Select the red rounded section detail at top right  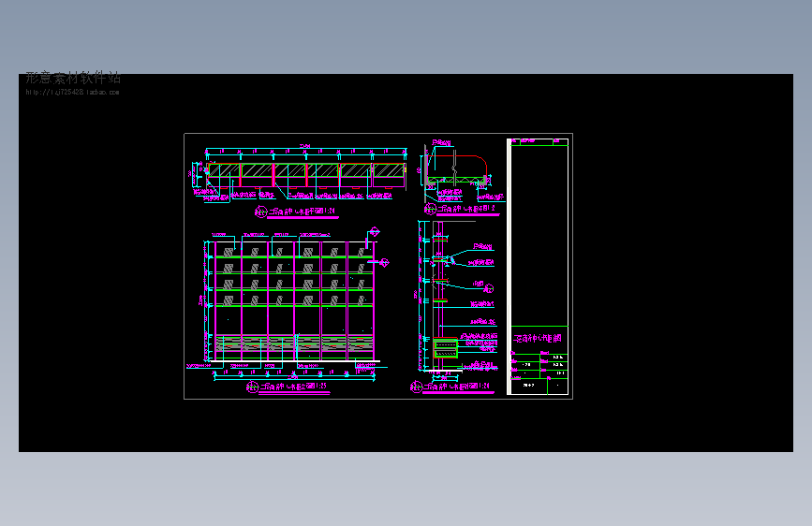coord(458,168)
